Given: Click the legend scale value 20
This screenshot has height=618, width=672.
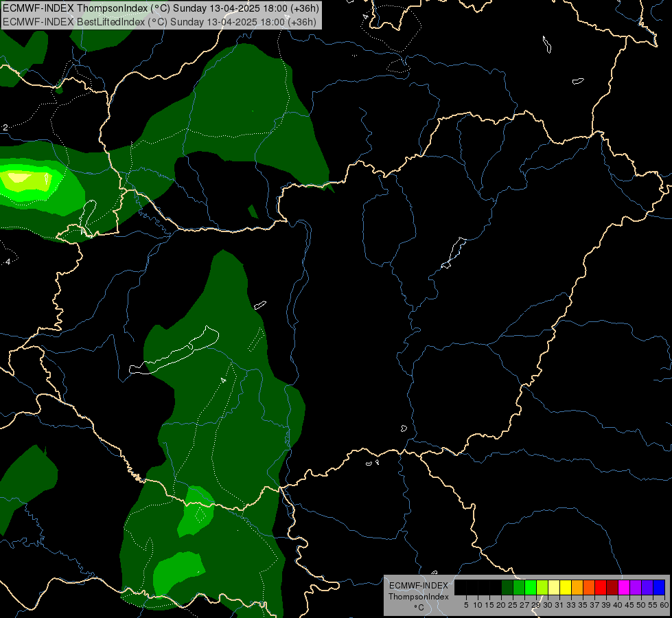Looking at the screenshot, I should coord(501,605).
